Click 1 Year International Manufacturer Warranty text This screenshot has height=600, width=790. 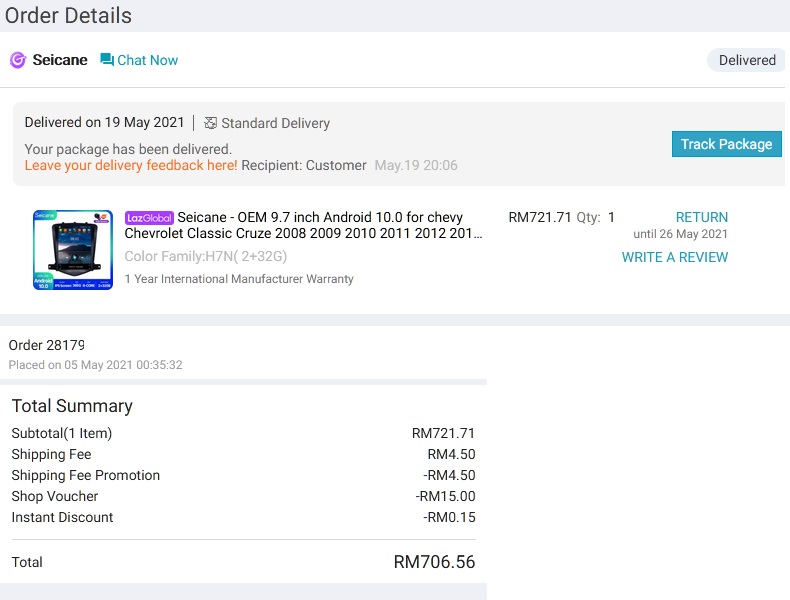pos(239,279)
